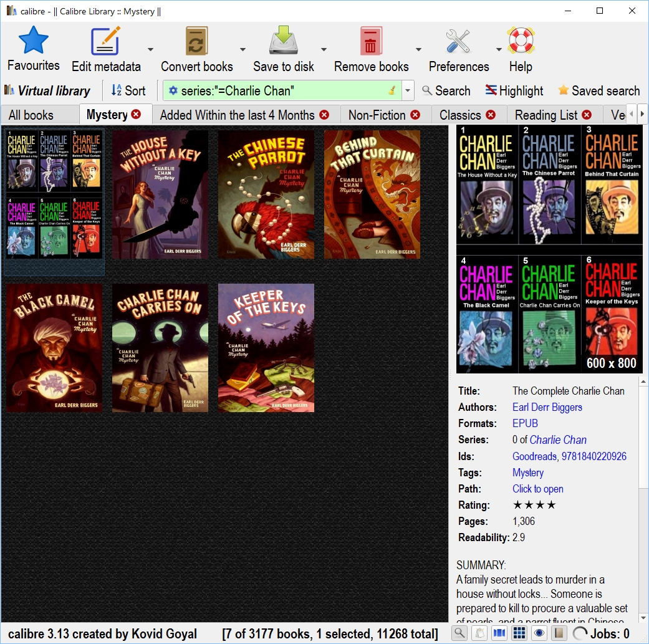The image size is (649, 644).
Task: Select The Complete Charlie Chan omnibus cover
Action: pyautogui.click(x=54, y=195)
